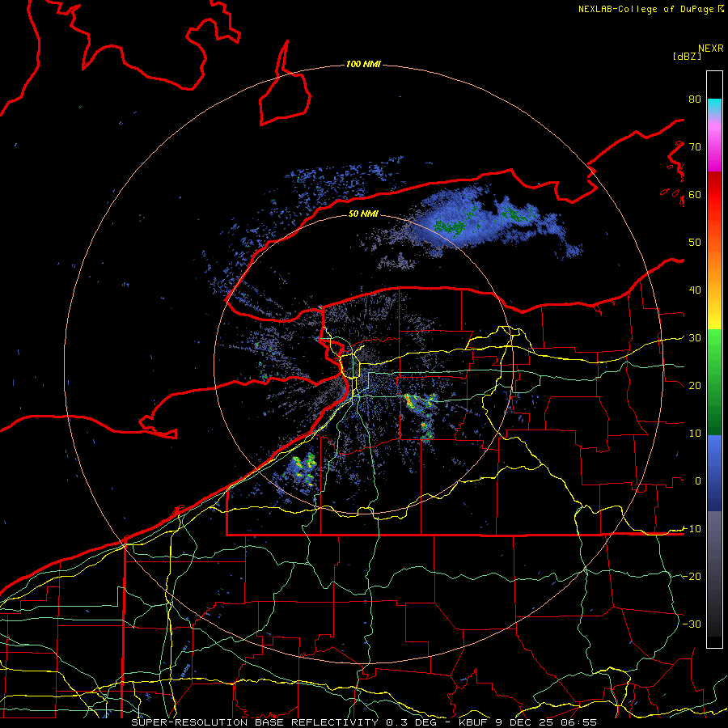
Task: Click SUPER-RESOLUTION BASE REFLECTIVITY in the caption
Action: click(255, 722)
